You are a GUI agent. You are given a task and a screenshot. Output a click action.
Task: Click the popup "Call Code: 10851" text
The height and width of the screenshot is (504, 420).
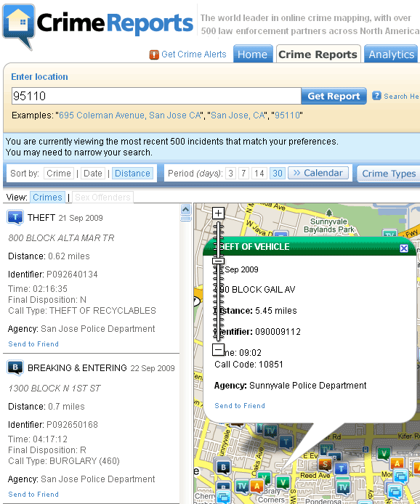tap(249, 364)
